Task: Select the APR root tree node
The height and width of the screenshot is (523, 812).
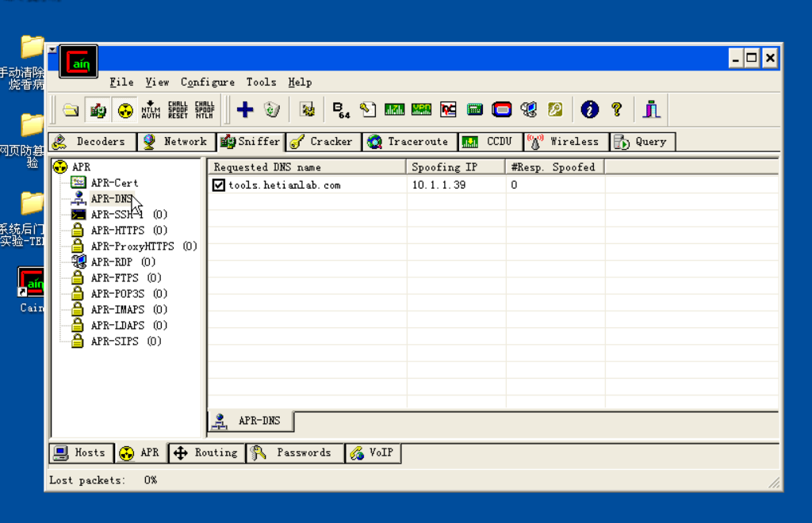Action: tap(82, 166)
